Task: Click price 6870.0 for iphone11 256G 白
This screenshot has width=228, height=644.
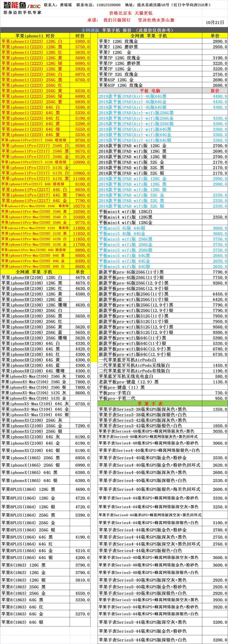Action: [80, 74]
